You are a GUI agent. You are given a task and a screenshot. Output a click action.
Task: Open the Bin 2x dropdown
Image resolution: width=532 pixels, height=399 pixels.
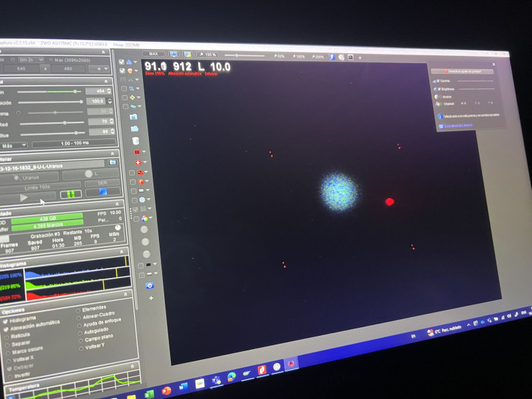tap(31, 60)
